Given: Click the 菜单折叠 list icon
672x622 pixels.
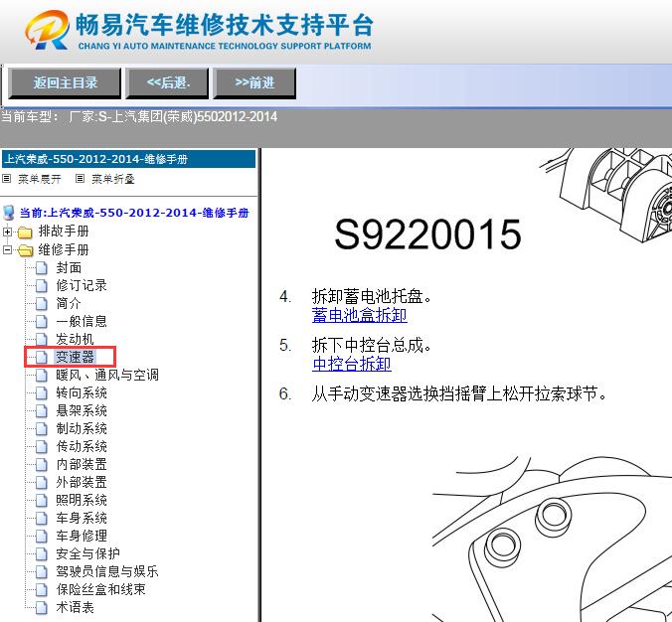Looking at the screenshot, I should pyautogui.click(x=80, y=178).
